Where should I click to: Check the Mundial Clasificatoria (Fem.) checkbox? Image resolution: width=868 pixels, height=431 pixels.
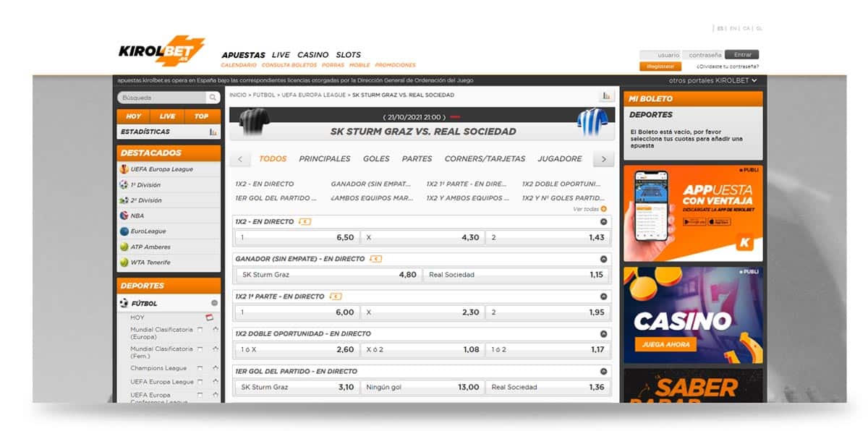point(200,349)
